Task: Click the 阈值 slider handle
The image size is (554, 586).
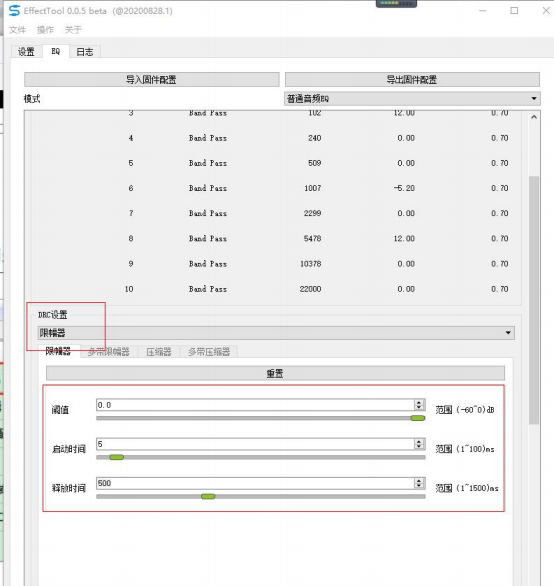Action: click(x=418, y=418)
